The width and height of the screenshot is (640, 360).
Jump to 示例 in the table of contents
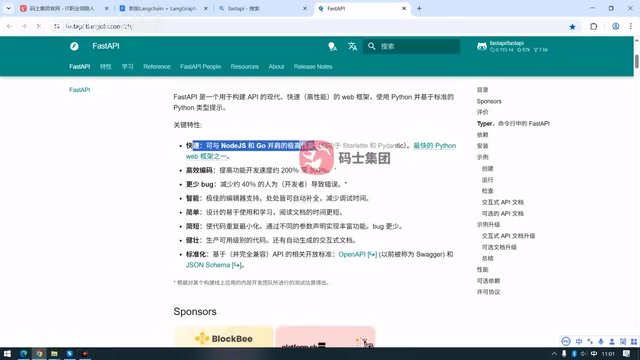point(482,157)
